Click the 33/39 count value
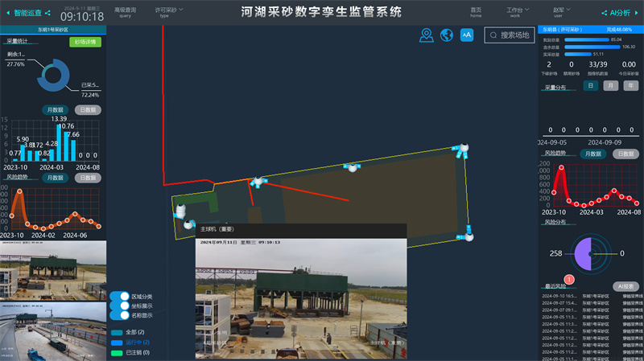 click(x=597, y=65)
